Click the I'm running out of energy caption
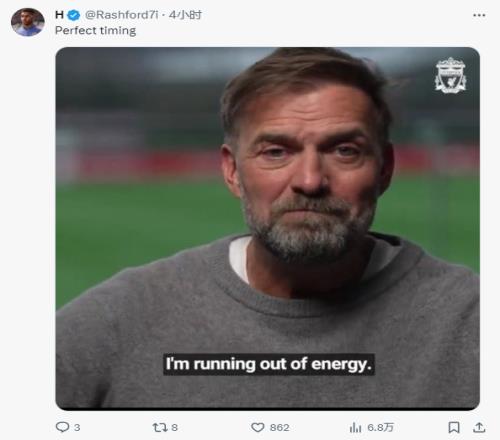This screenshot has height=440, width=500. pos(269,364)
